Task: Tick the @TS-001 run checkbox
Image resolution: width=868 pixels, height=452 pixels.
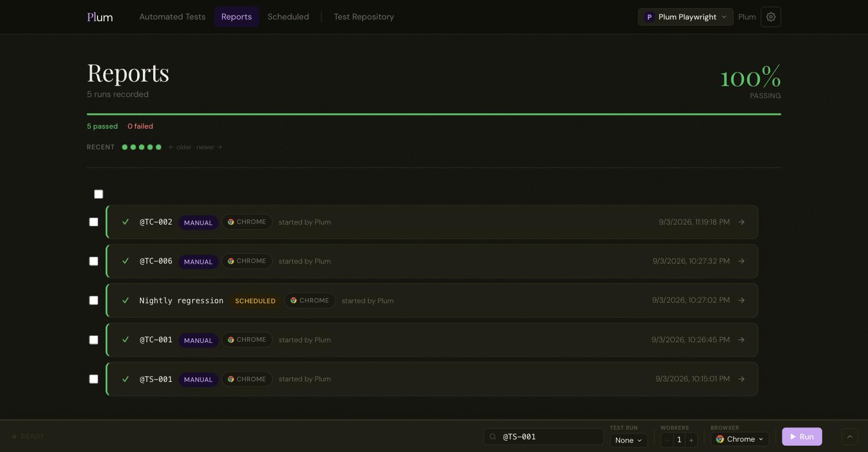Action: click(94, 379)
